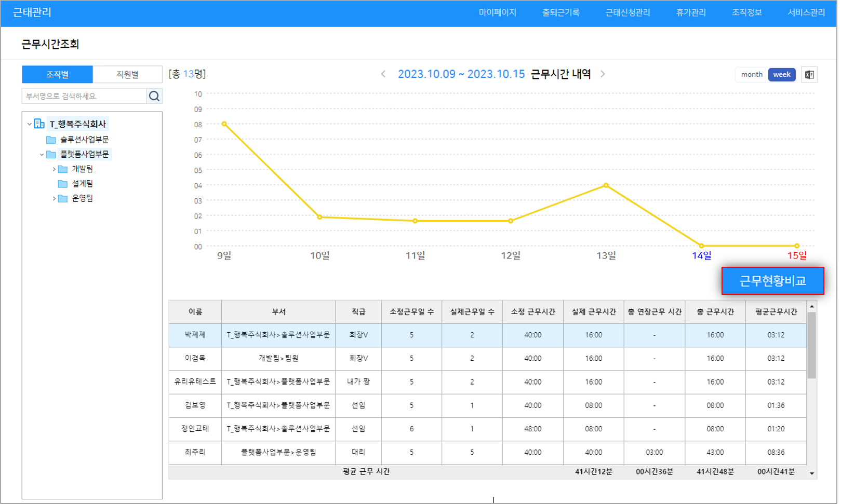Click the table scrollbar up arrow
Screen dimensions: 841x504
pyautogui.click(x=811, y=307)
